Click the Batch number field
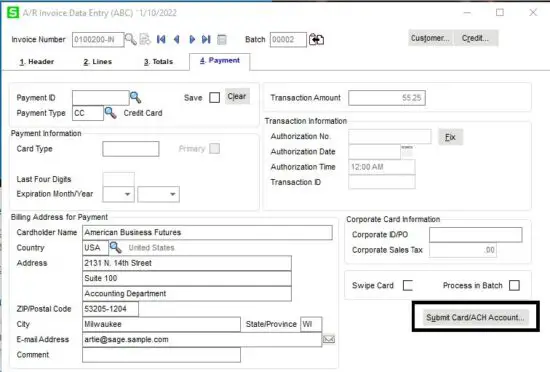This screenshot has height=372, width=550. pos(288,40)
